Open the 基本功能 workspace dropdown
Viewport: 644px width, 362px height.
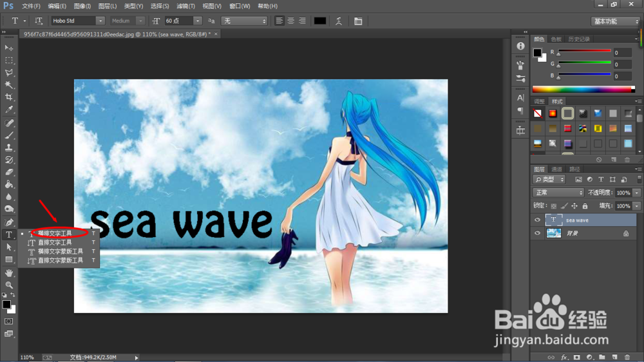coord(615,21)
